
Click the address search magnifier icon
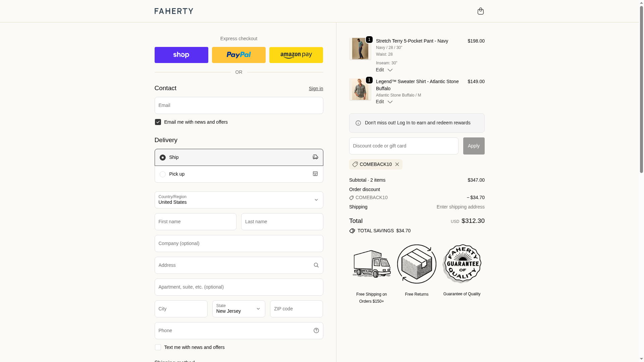[x=316, y=265]
